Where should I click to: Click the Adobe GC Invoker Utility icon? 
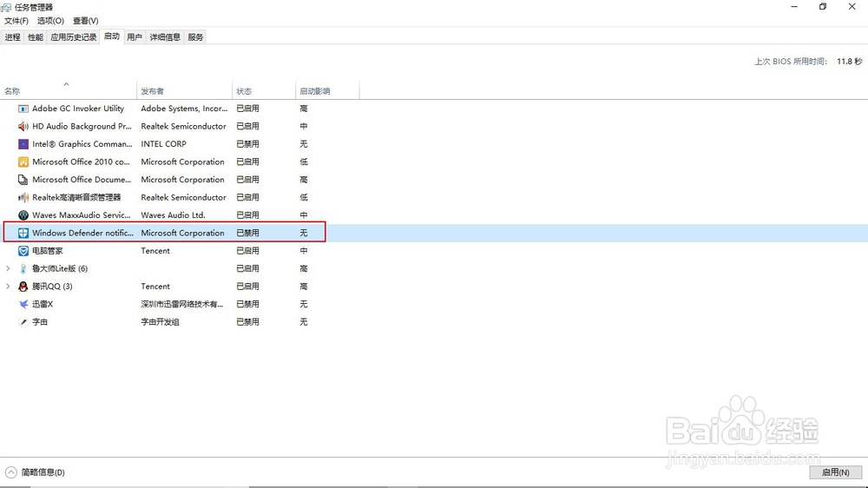23,109
